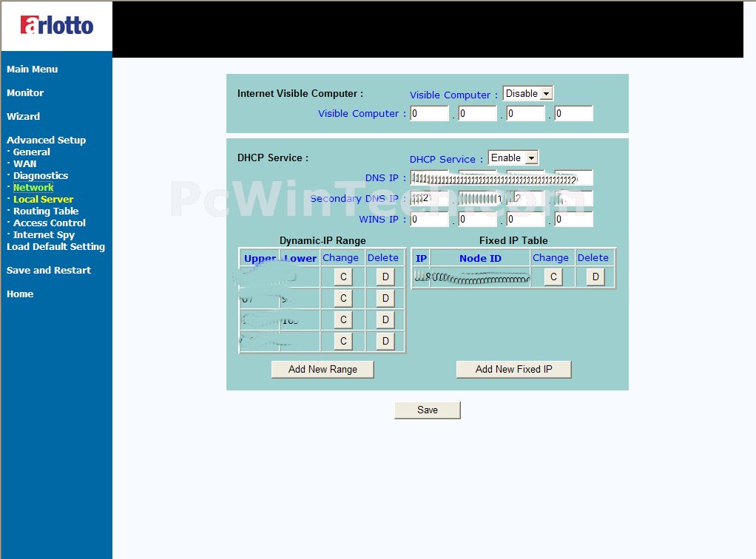Click last DNS IP octet field
Screen dimensions: 756x559
pos(574,177)
